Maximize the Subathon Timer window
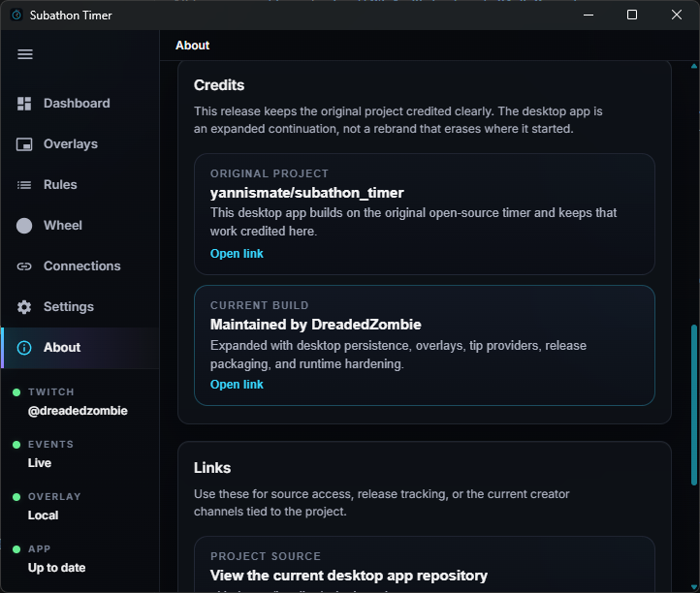The width and height of the screenshot is (700, 593). pos(632,16)
